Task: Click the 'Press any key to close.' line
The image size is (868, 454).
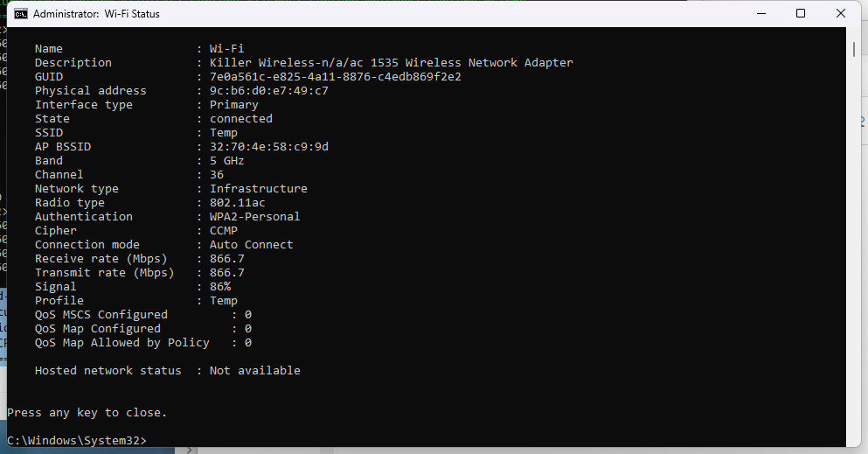Action: point(87,412)
